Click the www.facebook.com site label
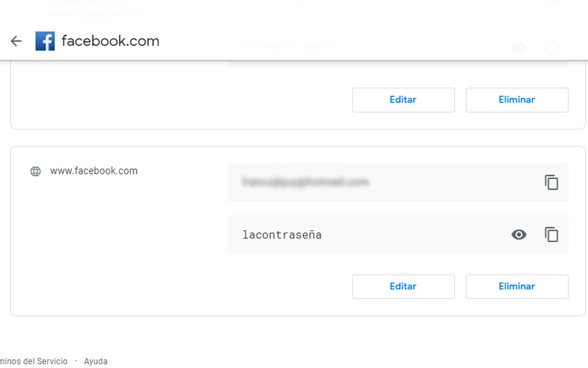This screenshot has width=588, height=368. pos(93,171)
